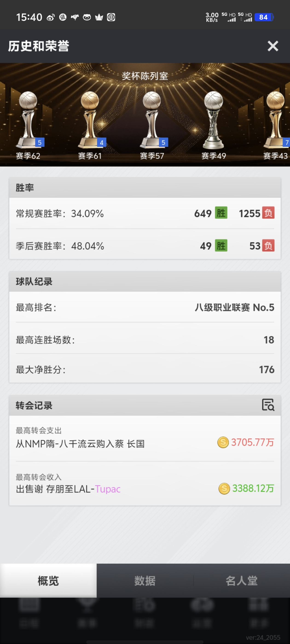Switch to the 名人堂 tab
The height and width of the screenshot is (644, 290).
[242, 581]
